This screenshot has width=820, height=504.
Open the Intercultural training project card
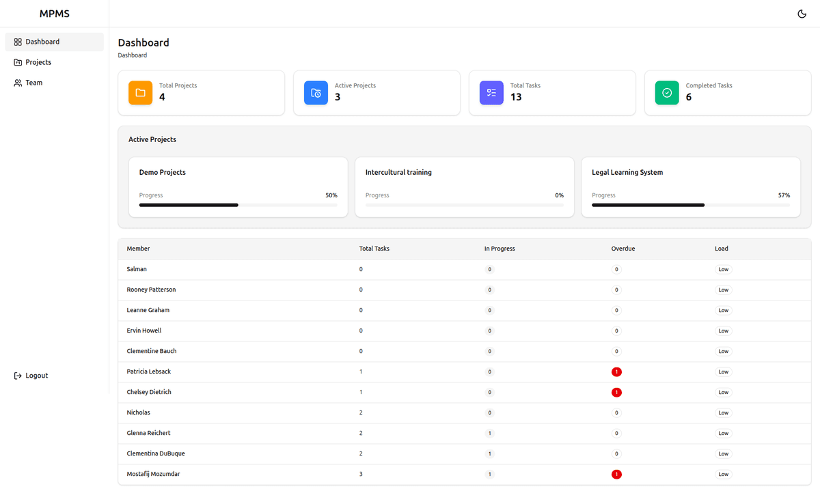(x=465, y=187)
